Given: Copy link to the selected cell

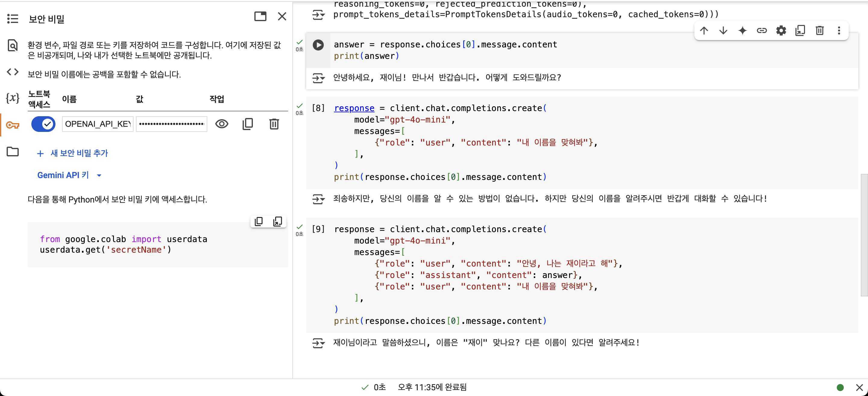Looking at the screenshot, I should (762, 31).
